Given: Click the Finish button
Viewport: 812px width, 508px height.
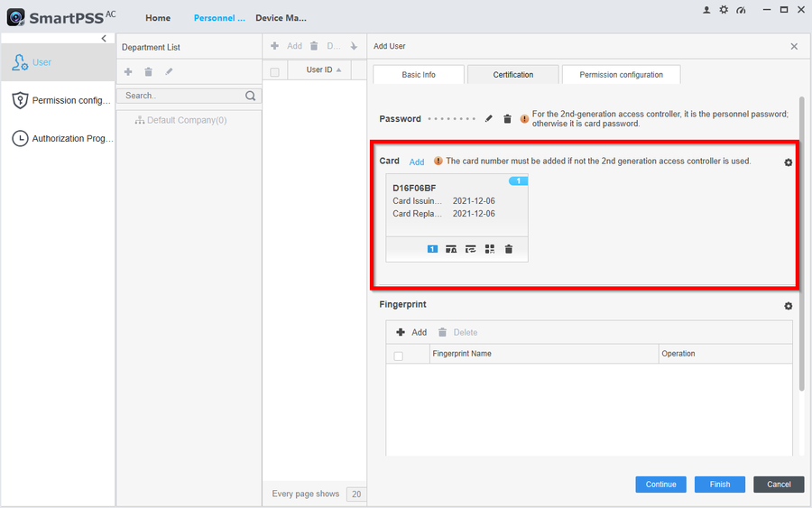Looking at the screenshot, I should click(x=719, y=485).
